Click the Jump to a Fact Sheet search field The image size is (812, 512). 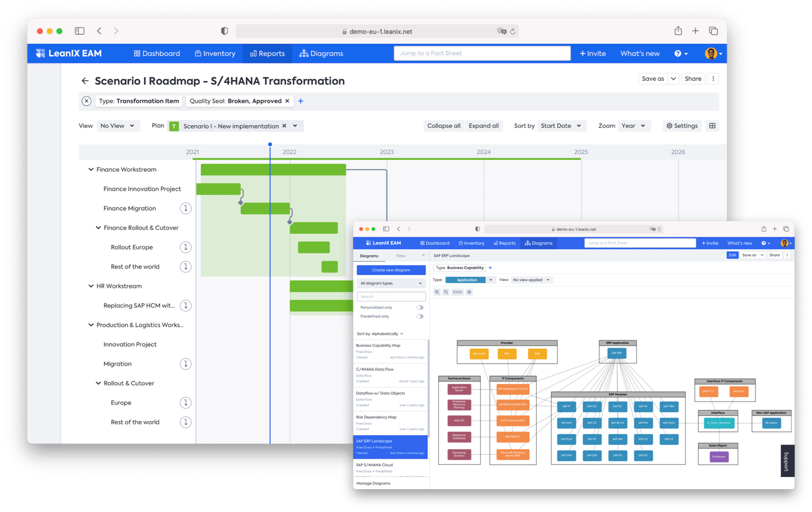coord(482,53)
